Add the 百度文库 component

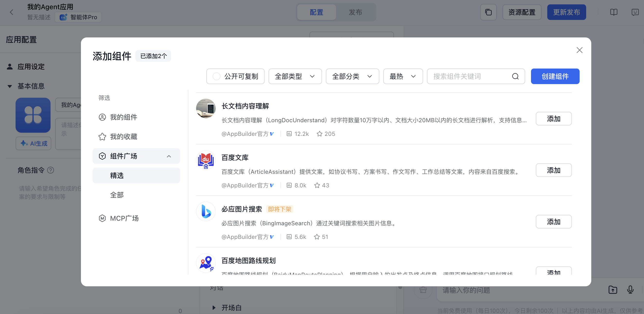(554, 170)
